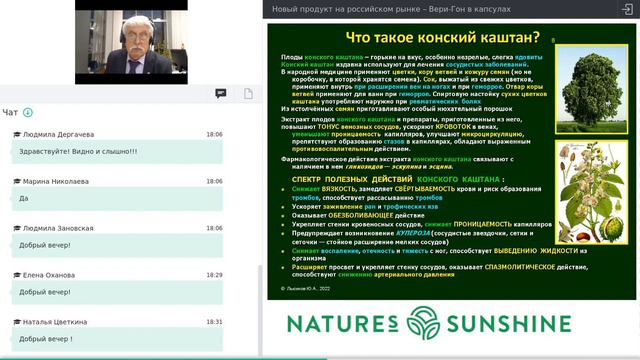Click Наталья Цветкина's 'Добрый вечер !' message

click(x=117, y=339)
